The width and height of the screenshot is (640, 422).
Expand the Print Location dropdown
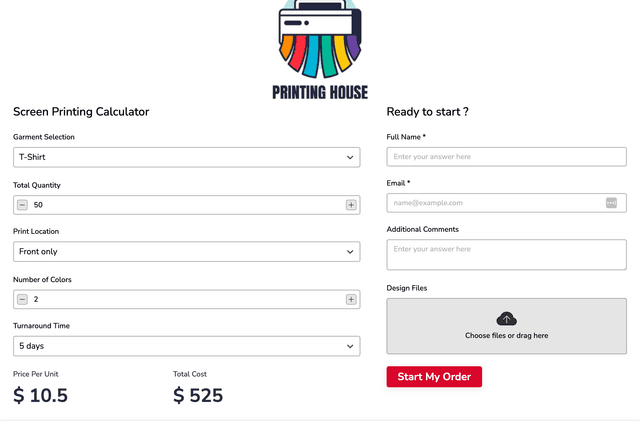tap(186, 252)
